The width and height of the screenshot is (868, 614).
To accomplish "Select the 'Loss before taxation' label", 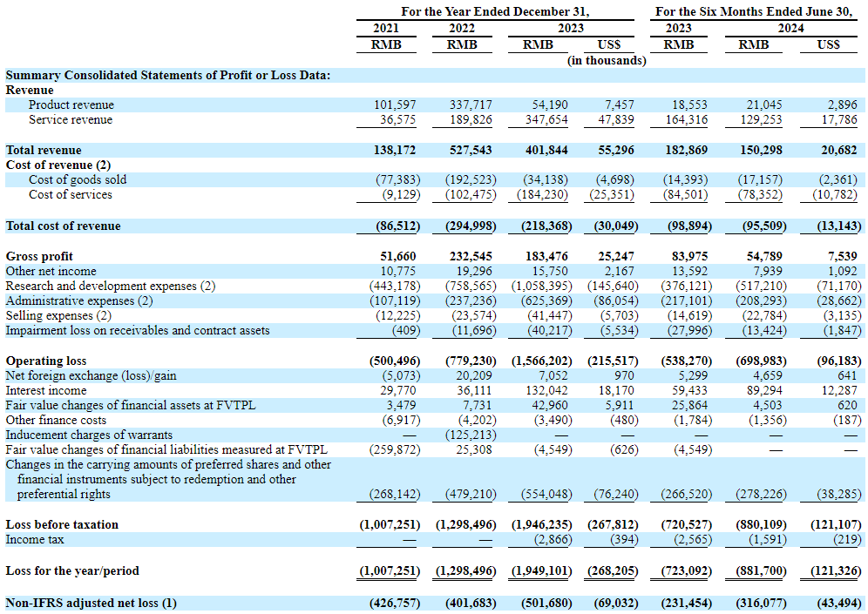I will (62, 525).
